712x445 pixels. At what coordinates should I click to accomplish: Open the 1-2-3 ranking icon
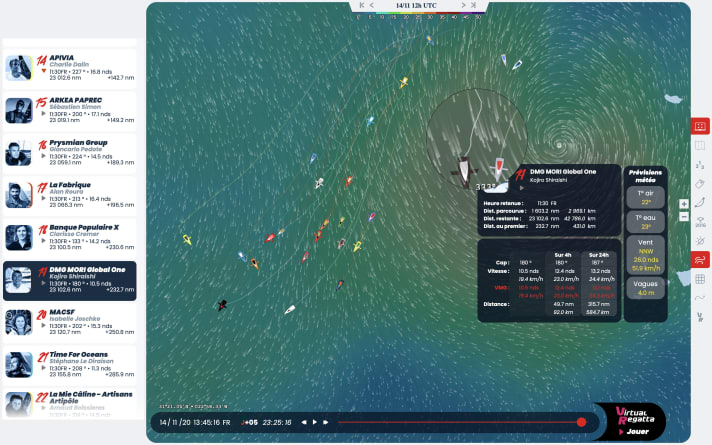[x=700, y=165]
